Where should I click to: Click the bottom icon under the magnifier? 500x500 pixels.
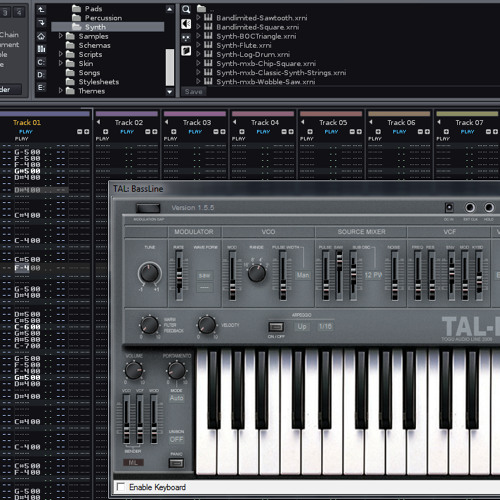click(x=186, y=51)
